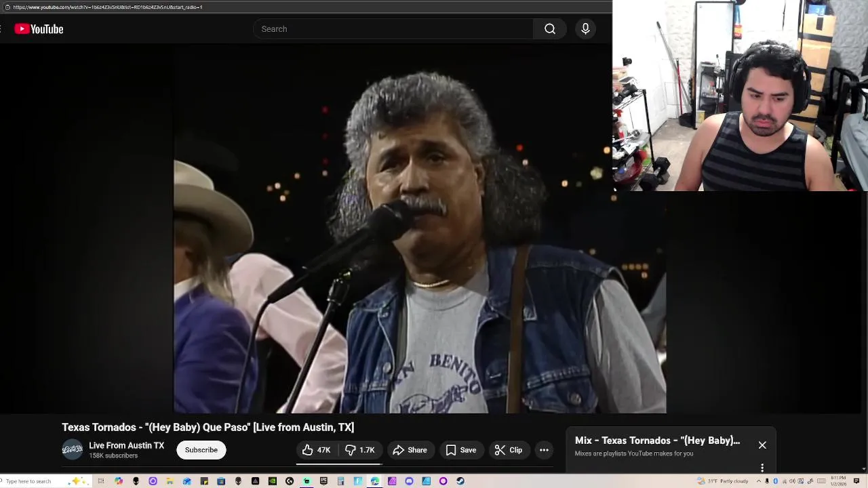The height and width of the screenshot is (488, 868).
Task: Click video title Texas Tornados Que Paso
Action: tap(208, 427)
